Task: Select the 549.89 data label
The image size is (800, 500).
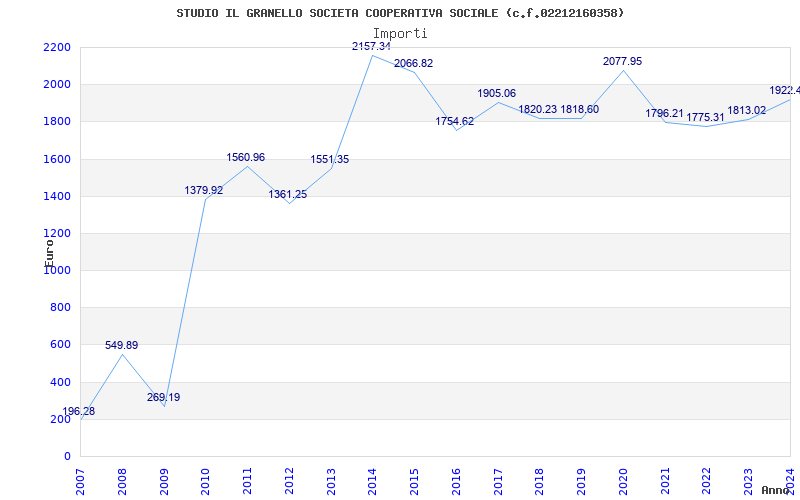Action: (121, 345)
